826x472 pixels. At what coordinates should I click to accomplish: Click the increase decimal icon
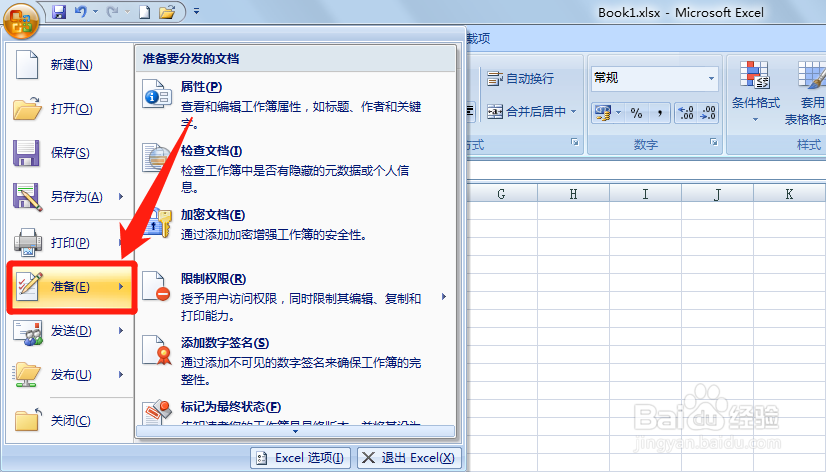pyautogui.click(x=685, y=113)
